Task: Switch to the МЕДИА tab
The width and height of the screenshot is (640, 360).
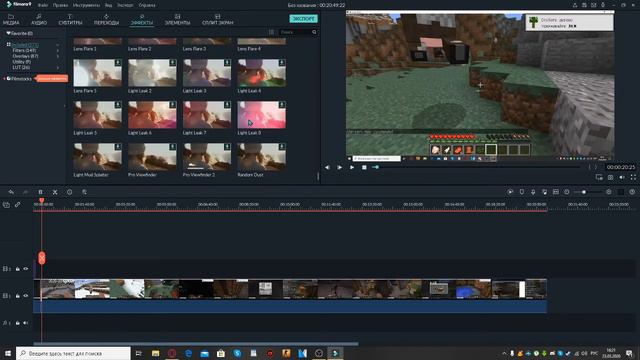Action: [11, 20]
